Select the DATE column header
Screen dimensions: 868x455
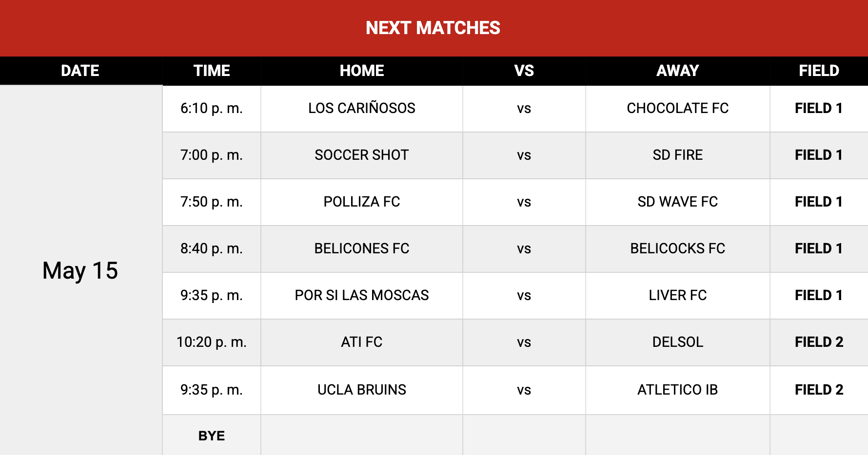point(80,71)
